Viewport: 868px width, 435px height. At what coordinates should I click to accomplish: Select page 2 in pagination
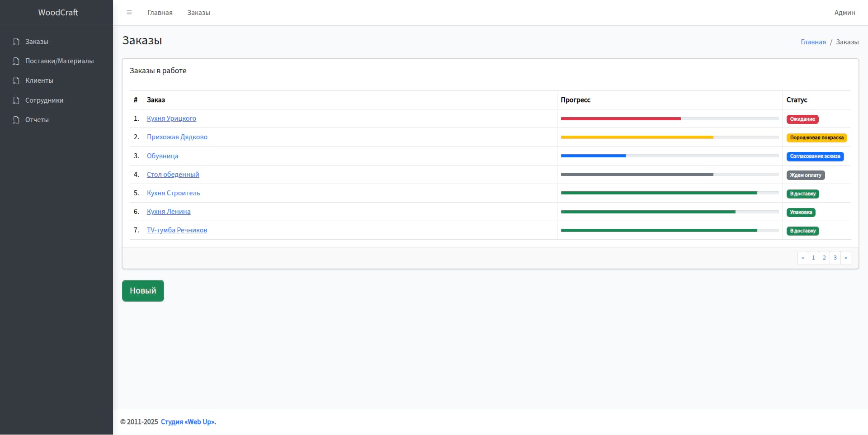824,258
